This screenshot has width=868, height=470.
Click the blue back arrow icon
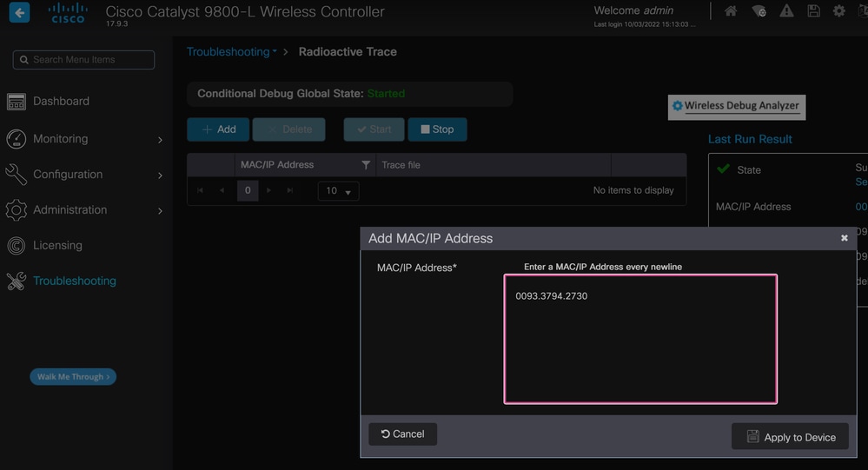coord(19,12)
